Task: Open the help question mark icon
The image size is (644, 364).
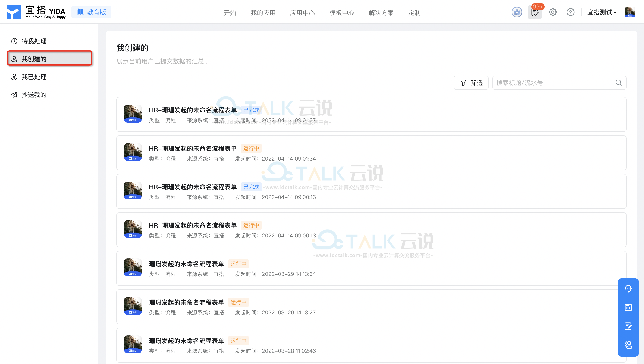Action: (x=570, y=12)
